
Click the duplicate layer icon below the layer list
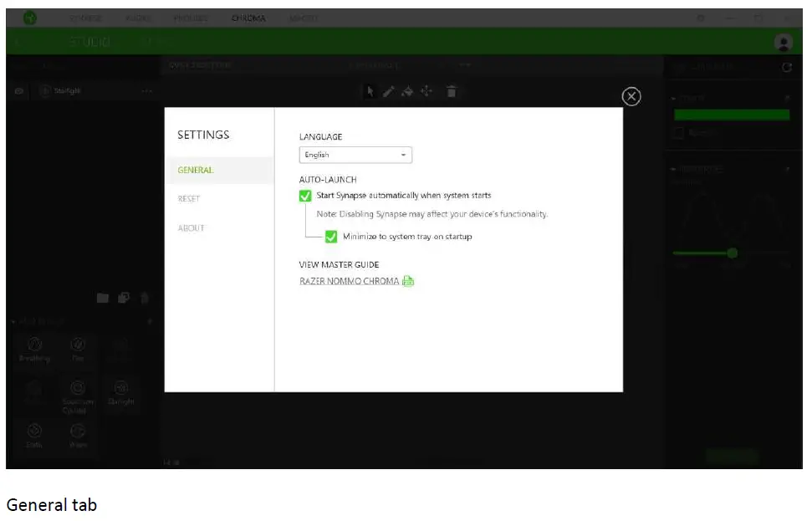(x=125, y=299)
